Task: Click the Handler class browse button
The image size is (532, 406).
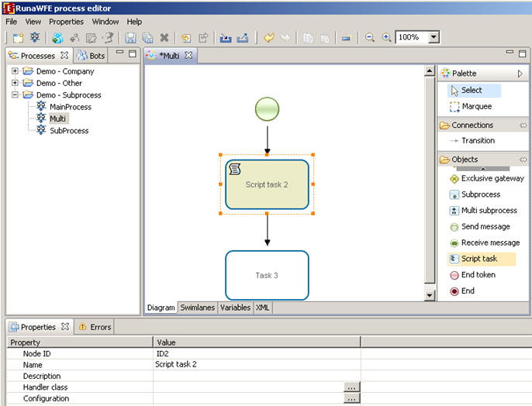Action: [x=351, y=387]
